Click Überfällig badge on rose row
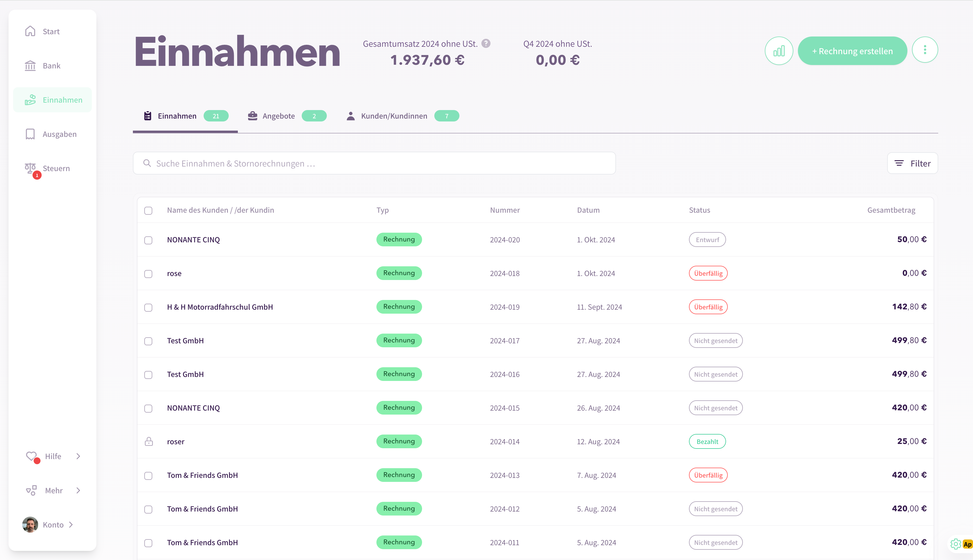Image resolution: width=973 pixels, height=560 pixels. click(x=708, y=273)
